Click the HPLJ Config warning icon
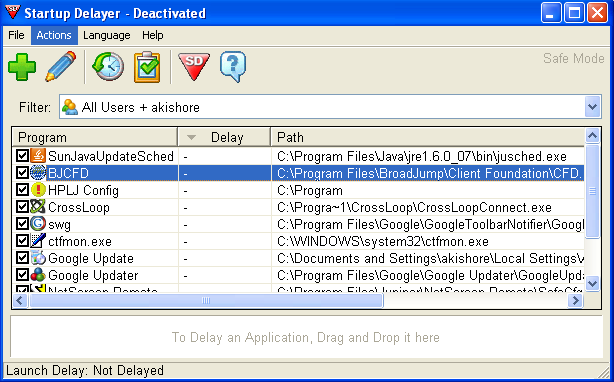This screenshot has width=614, height=382. click(x=38, y=190)
